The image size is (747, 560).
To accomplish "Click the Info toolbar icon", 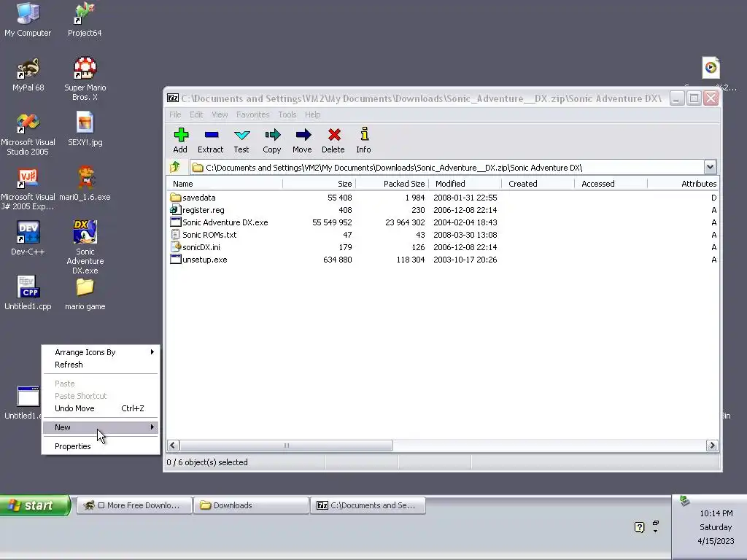I will [x=364, y=134].
